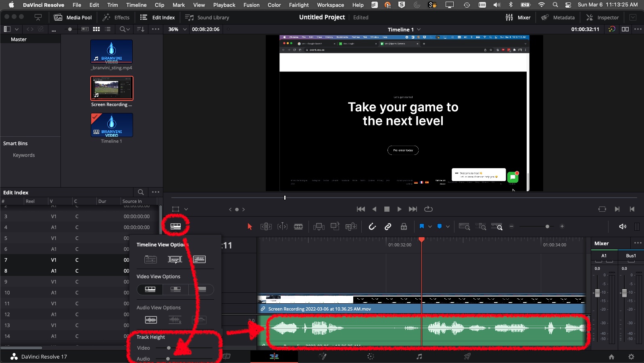Open the Color menu
Screen dimensions: 644x363
[x=274, y=5]
